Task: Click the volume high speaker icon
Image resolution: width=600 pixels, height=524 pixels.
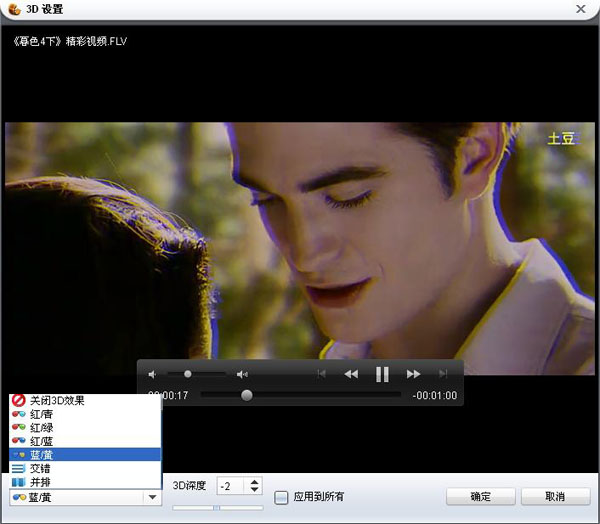Action: (x=242, y=374)
